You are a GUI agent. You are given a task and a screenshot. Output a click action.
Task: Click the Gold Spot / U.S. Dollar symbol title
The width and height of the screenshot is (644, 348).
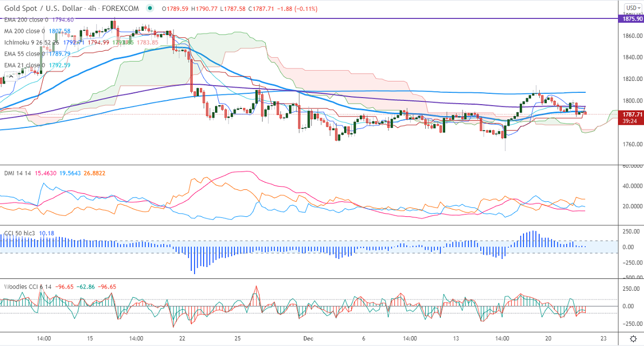[43, 8]
